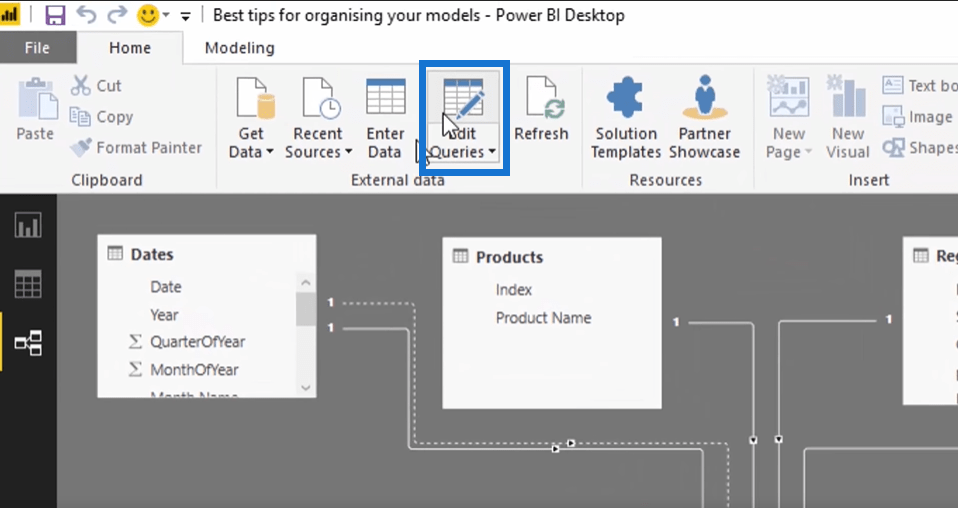Switch to the Home tab
958x508 pixels.
[x=130, y=48]
